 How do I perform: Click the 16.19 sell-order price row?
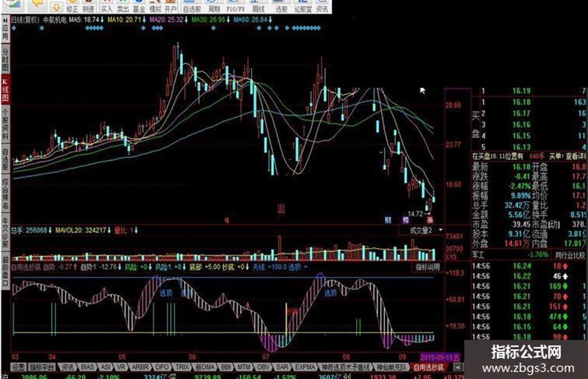(x=529, y=91)
